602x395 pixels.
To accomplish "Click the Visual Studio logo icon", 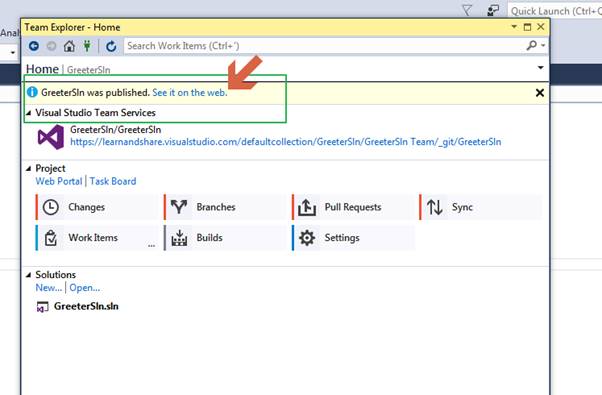I will (51, 137).
